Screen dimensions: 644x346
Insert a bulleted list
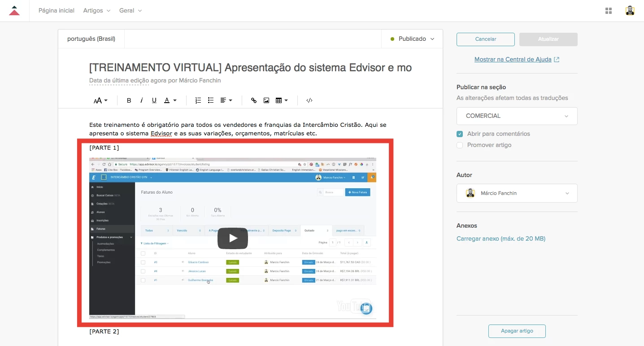(211, 100)
